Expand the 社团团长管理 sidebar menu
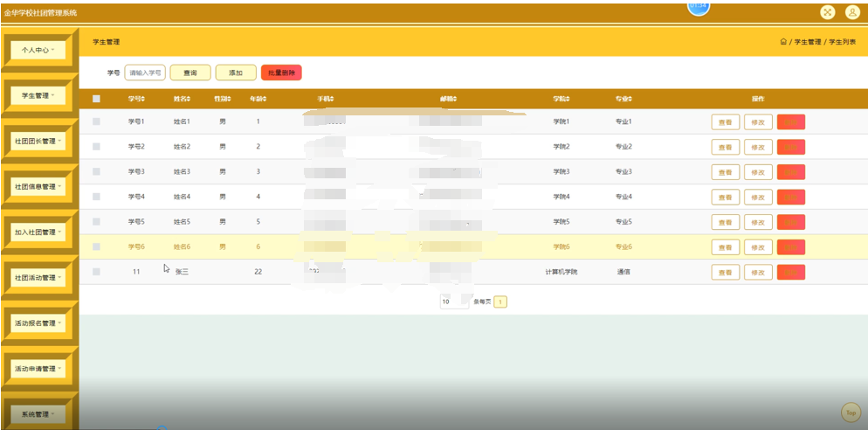 click(x=38, y=141)
